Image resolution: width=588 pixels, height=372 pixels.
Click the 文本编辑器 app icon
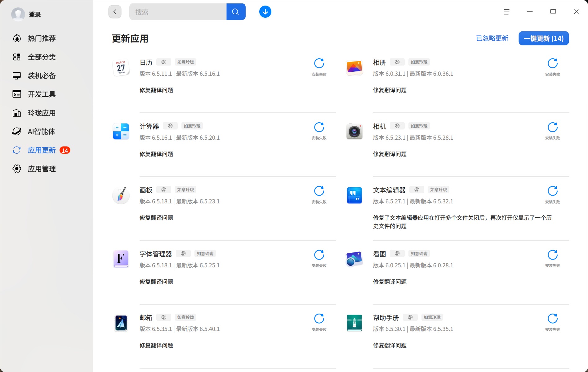[x=354, y=195]
